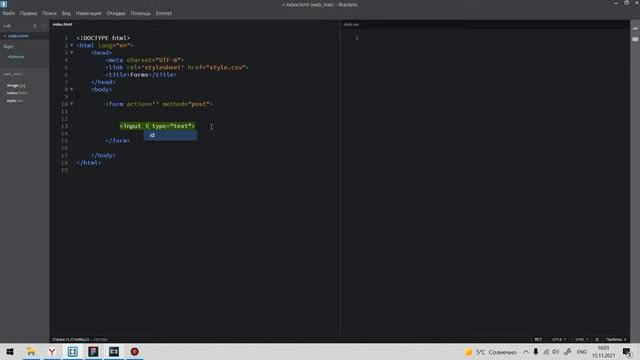Click the style.css pane header tab

point(351,24)
